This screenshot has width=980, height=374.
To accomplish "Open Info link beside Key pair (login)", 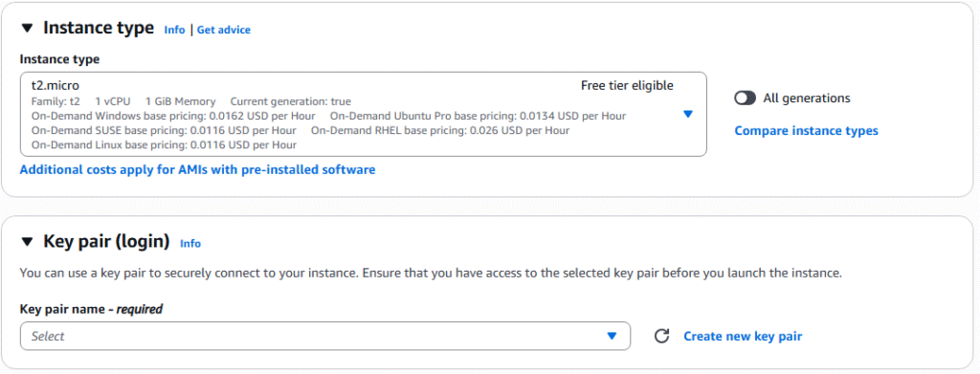I will tap(190, 244).
